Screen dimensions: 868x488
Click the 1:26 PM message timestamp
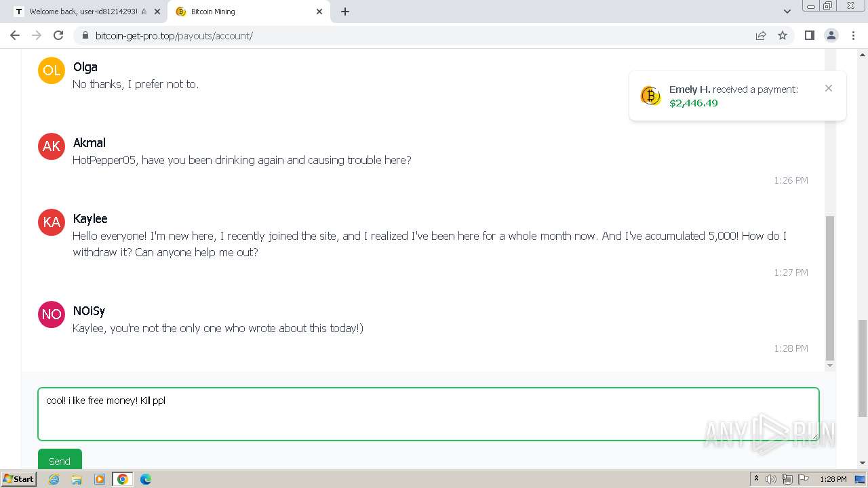[x=791, y=180]
